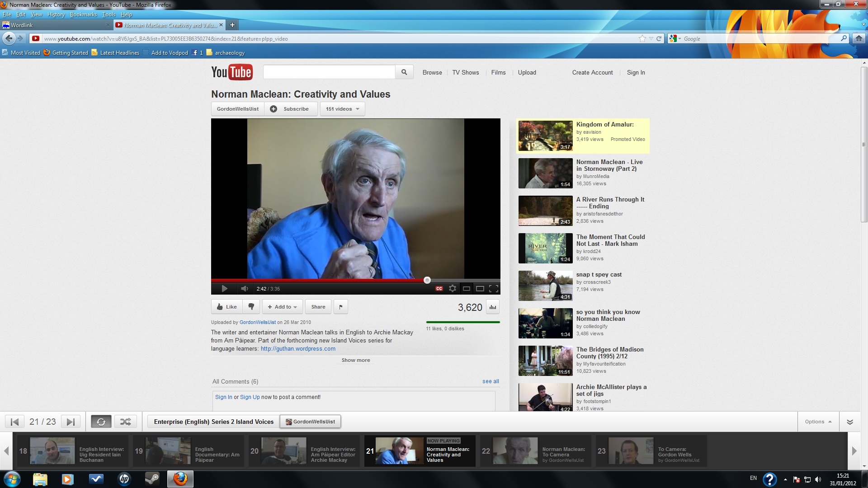This screenshot has height=488, width=868.
Task: Skip to next playlist video
Action: pyautogui.click(x=71, y=422)
